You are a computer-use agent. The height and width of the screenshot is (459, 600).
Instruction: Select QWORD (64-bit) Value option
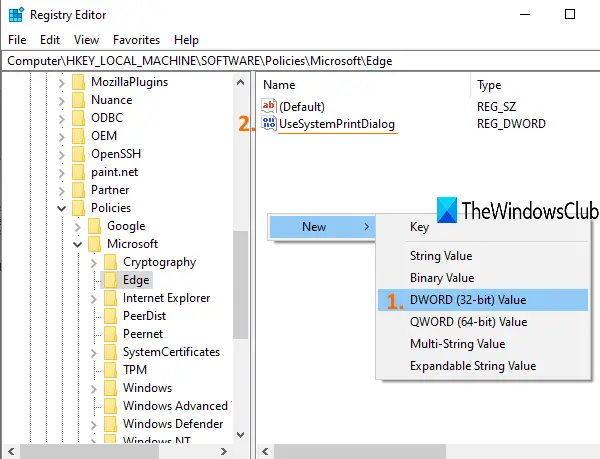point(483,322)
